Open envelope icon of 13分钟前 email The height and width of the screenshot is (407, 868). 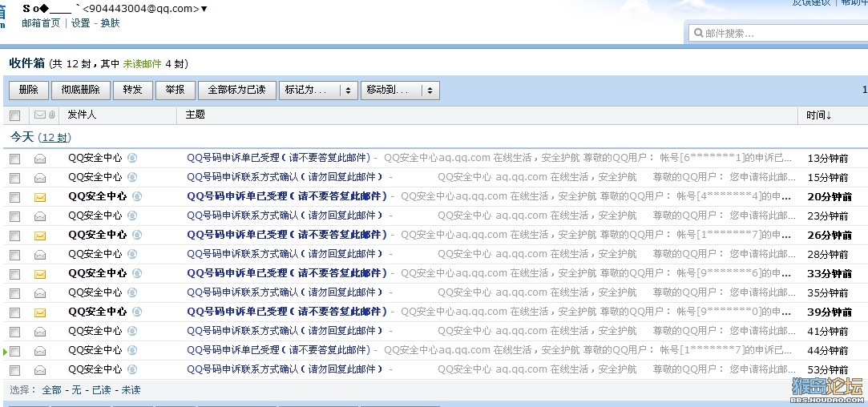point(40,159)
